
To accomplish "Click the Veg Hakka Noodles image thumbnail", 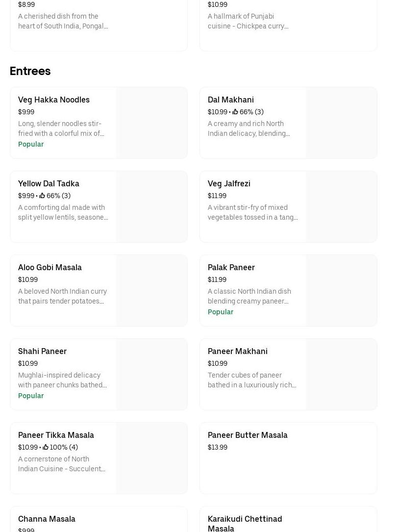I will 151,123.
